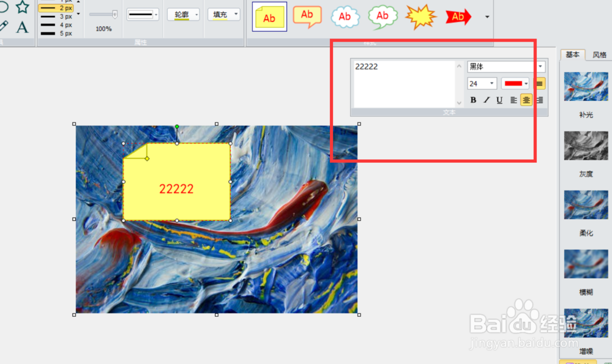Image resolution: width=612 pixels, height=364 pixels.
Task: Apply the 柔化 soften effect thumbnail
Action: (x=586, y=204)
